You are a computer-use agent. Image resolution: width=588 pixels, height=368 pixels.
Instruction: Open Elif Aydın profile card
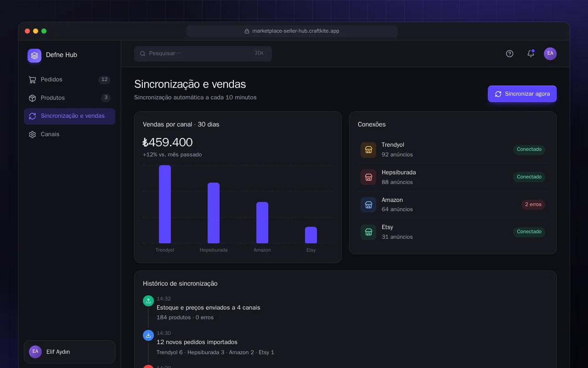click(x=69, y=352)
